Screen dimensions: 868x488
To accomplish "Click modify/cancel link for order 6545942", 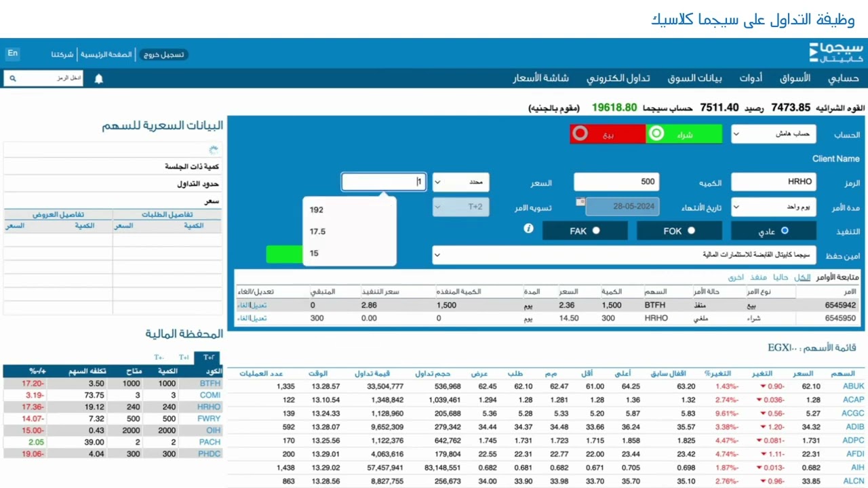I will coord(252,306).
